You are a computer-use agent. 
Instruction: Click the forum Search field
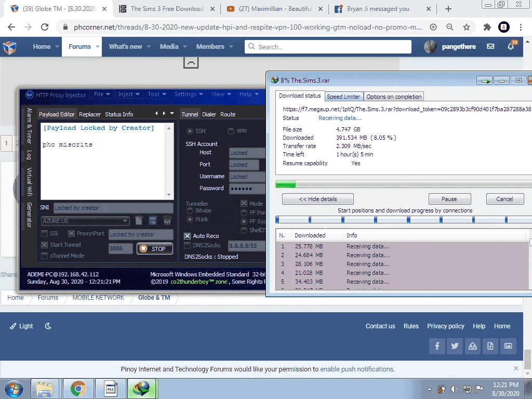click(328, 47)
